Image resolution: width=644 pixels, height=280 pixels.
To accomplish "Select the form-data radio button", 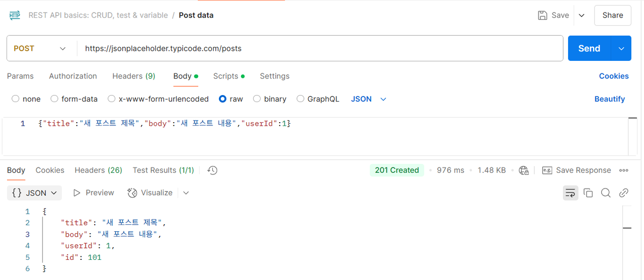I will click(x=54, y=99).
